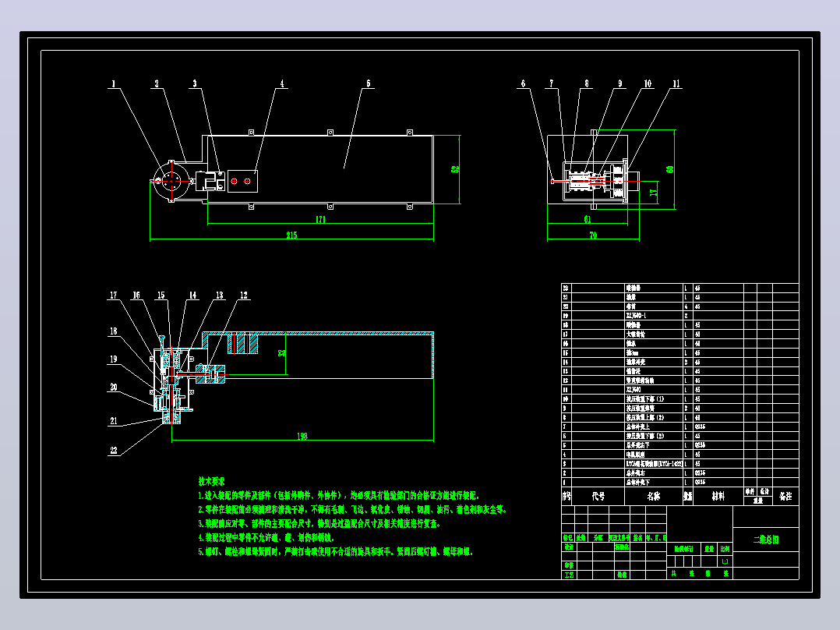Click part callout number 13
The width and height of the screenshot is (840, 630).
pos(219,296)
